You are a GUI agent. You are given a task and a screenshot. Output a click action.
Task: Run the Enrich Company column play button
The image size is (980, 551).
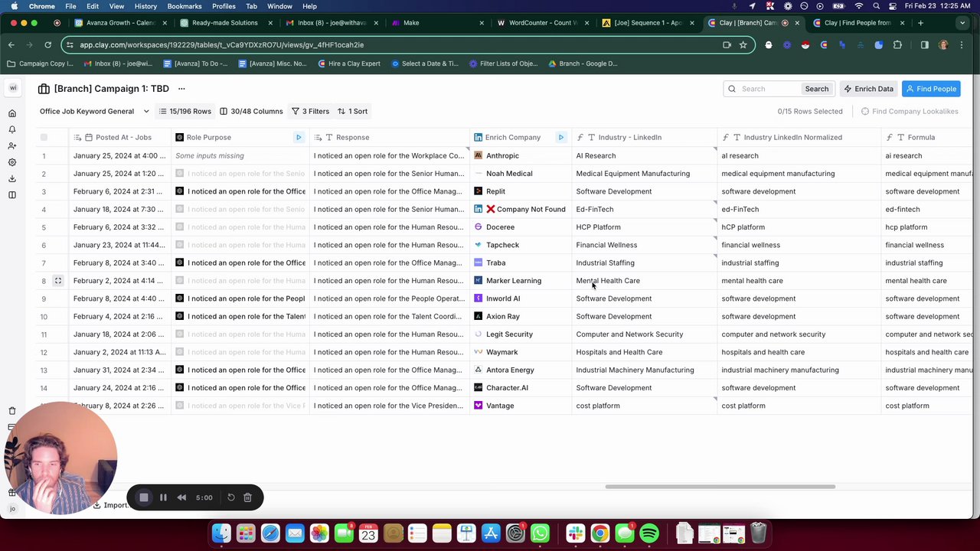coord(560,137)
